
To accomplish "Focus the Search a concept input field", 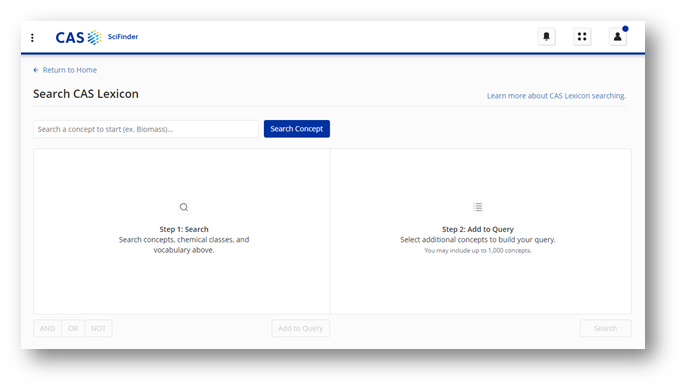I will pyautogui.click(x=146, y=129).
